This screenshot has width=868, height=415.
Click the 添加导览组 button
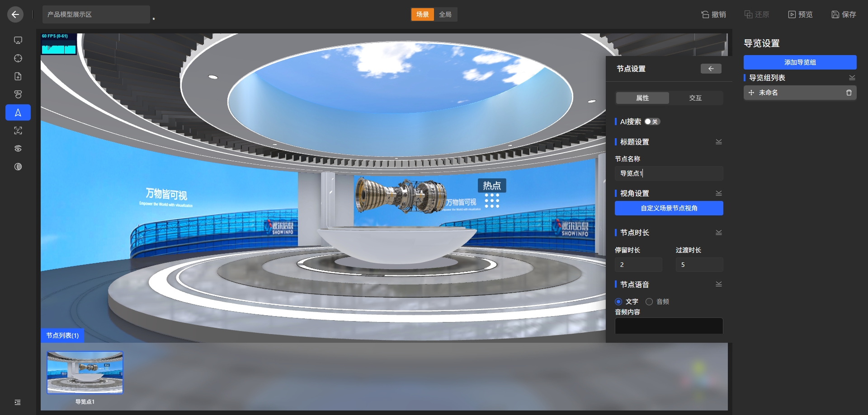pyautogui.click(x=800, y=62)
